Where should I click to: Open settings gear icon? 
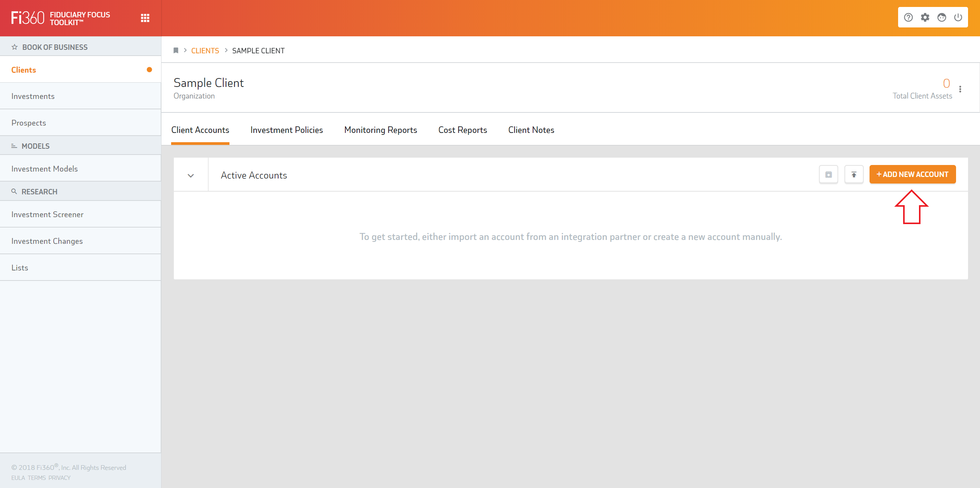[925, 17]
